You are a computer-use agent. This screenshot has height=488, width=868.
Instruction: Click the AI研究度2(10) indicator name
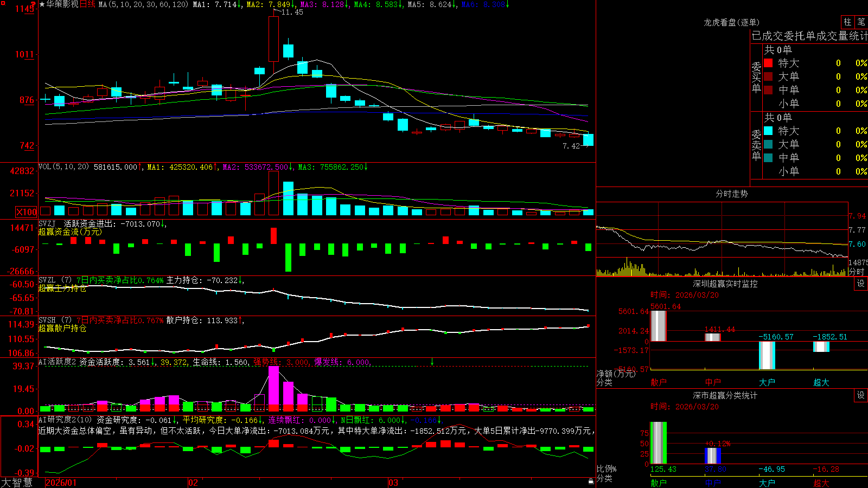coord(65,420)
